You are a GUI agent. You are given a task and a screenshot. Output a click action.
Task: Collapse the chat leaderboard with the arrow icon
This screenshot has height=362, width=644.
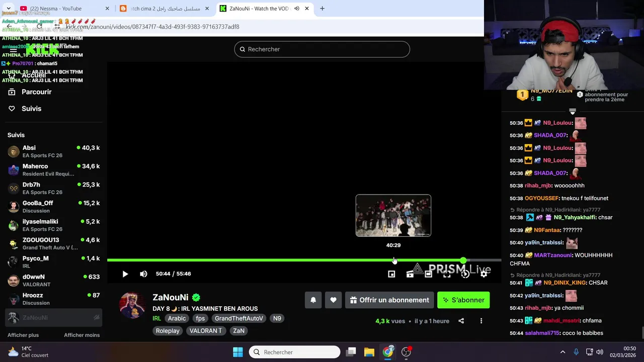572,112
